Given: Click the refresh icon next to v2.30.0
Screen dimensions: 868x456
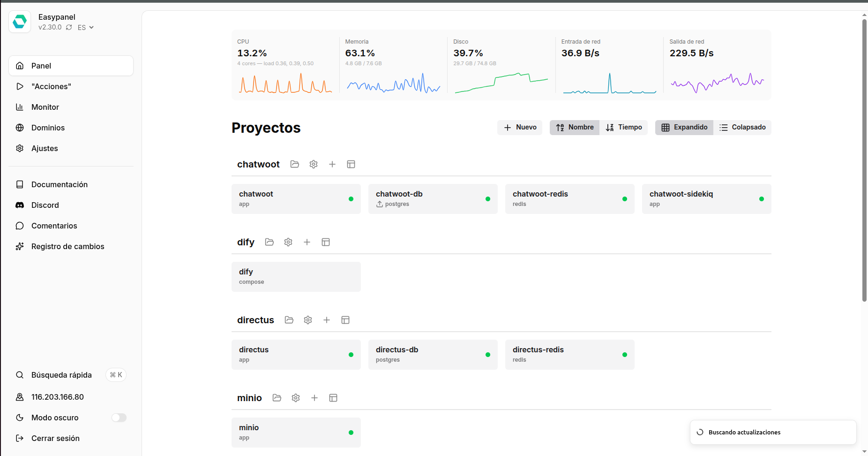Looking at the screenshot, I should (x=69, y=27).
